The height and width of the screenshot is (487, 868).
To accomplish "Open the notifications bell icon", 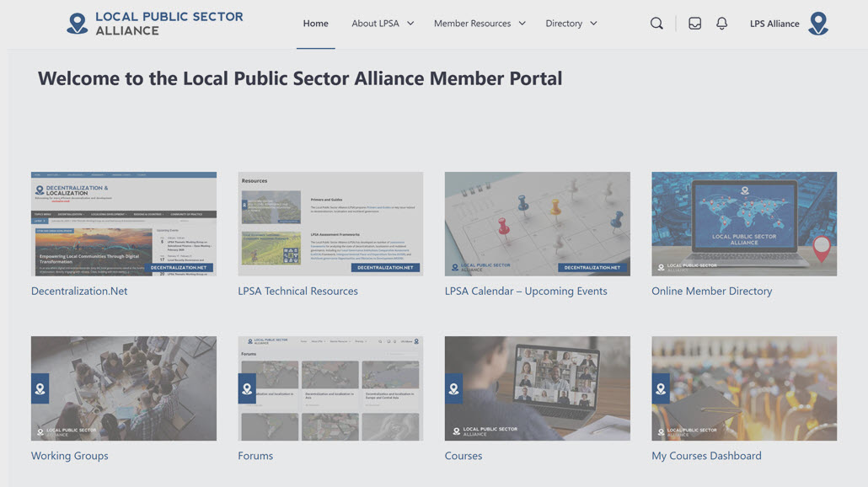I will coord(721,24).
